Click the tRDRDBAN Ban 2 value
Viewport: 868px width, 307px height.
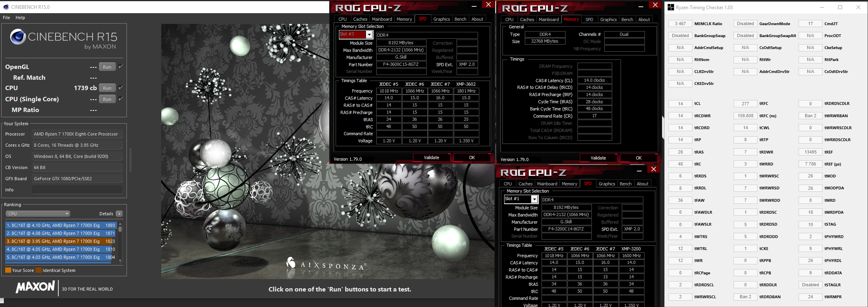[x=745, y=297]
